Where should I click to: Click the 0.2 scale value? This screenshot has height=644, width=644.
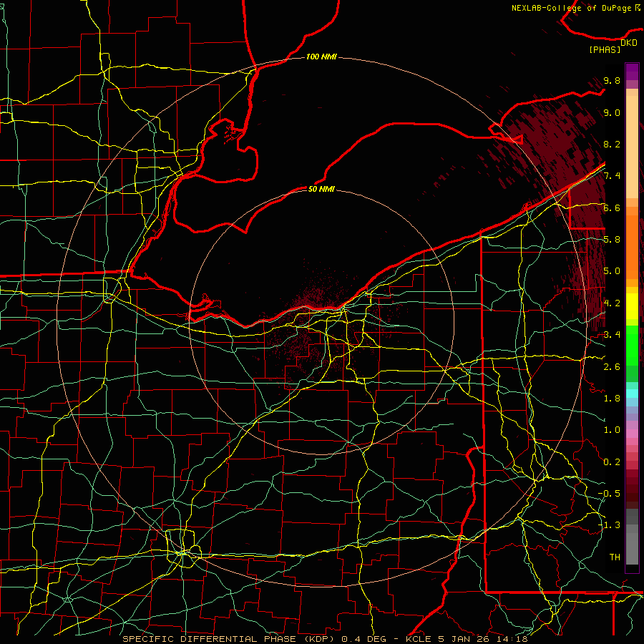(612, 462)
